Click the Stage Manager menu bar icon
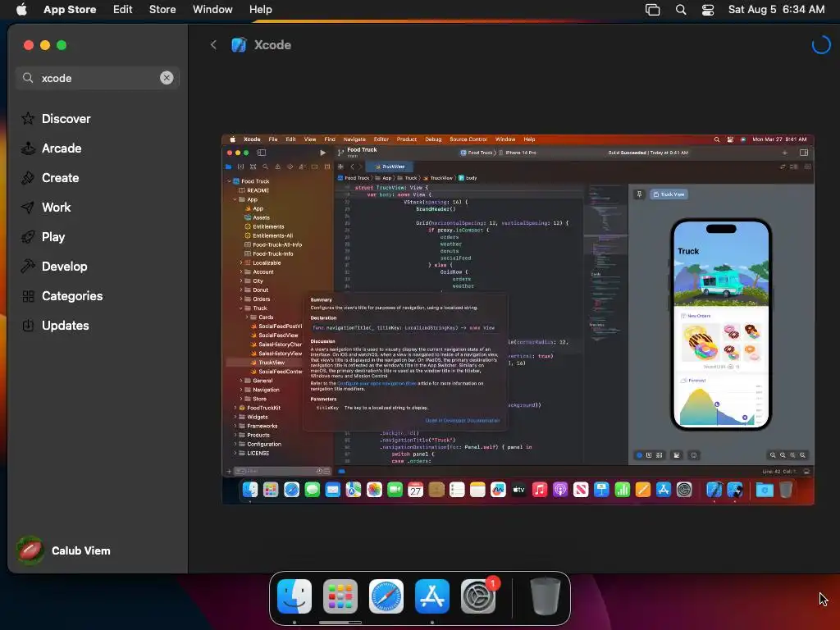840x630 pixels. (652, 10)
